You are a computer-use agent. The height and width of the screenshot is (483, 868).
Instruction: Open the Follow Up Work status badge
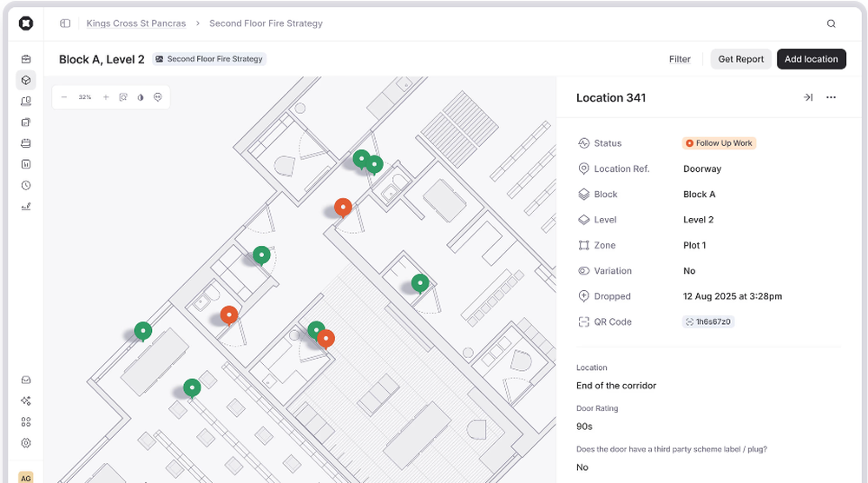click(719, 143)
